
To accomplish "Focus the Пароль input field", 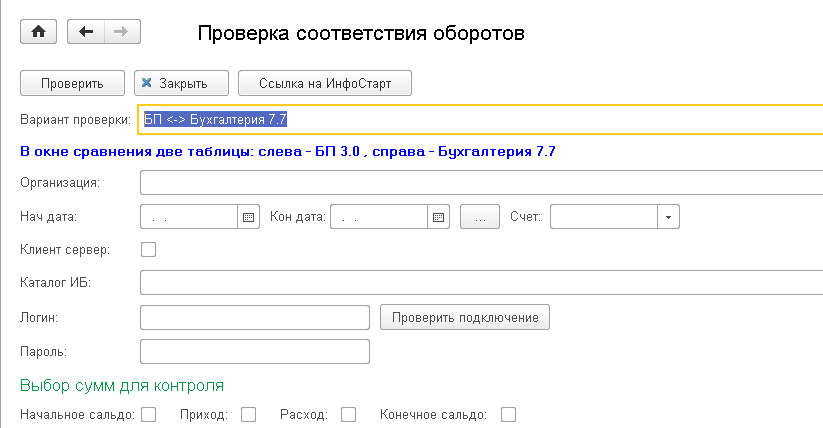I will click(x=255, y=351).
